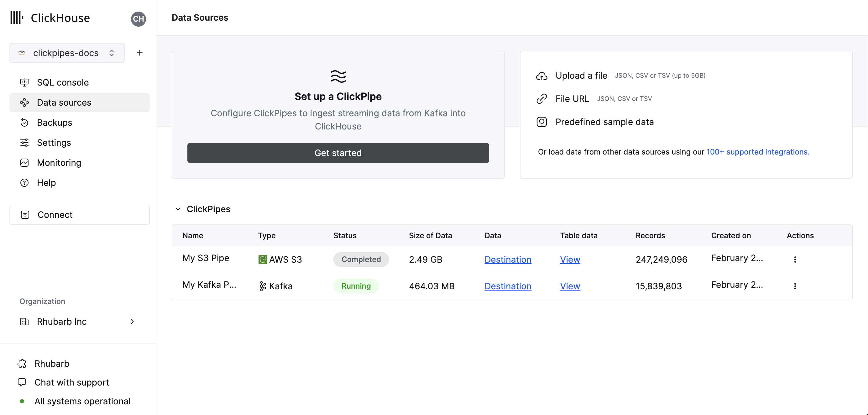The height and width of the screenshot is (415, 868).
Task: Click Destination for My Kafka pipe
Action: point(508,285)
